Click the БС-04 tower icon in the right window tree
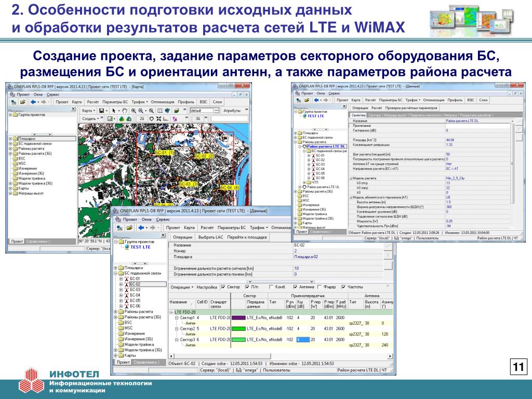 [x=313, y=169]
